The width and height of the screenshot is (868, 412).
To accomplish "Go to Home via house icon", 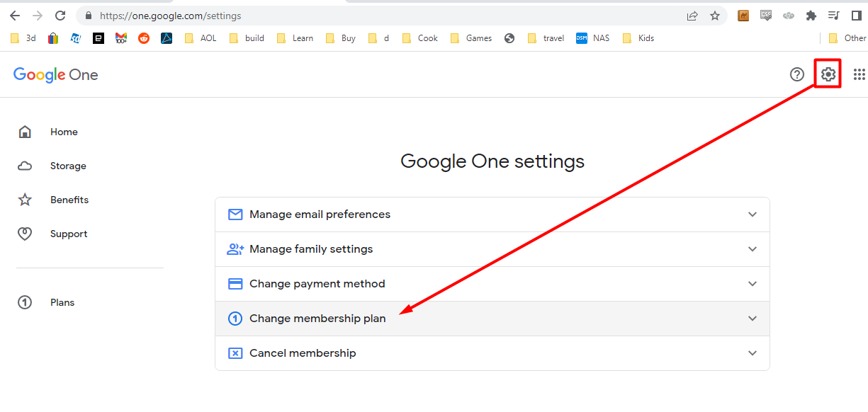I will [25, 132].
